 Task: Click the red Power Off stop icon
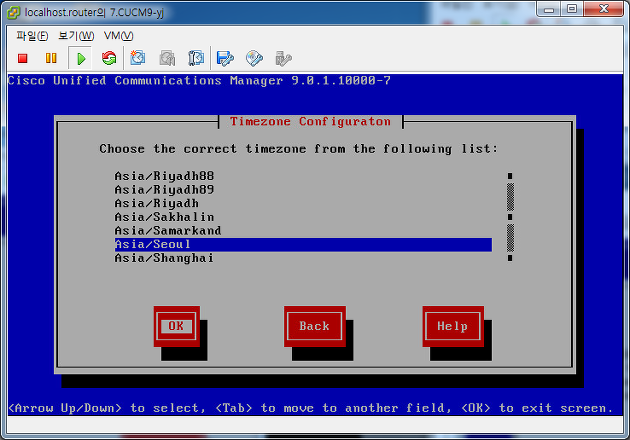click(x=22, y=59)
